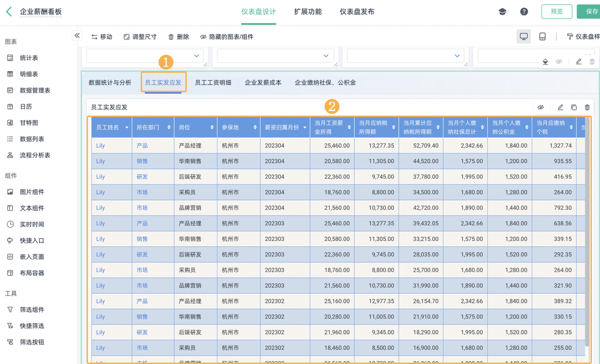This screenshot has width=600, height=364.
Task: Open the graduation cap tutorial icon
Action: [502, 11]
